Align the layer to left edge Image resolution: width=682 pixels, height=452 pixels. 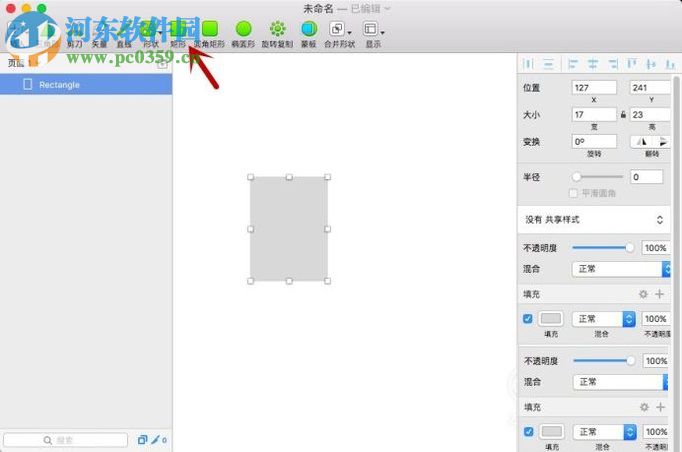573,64
